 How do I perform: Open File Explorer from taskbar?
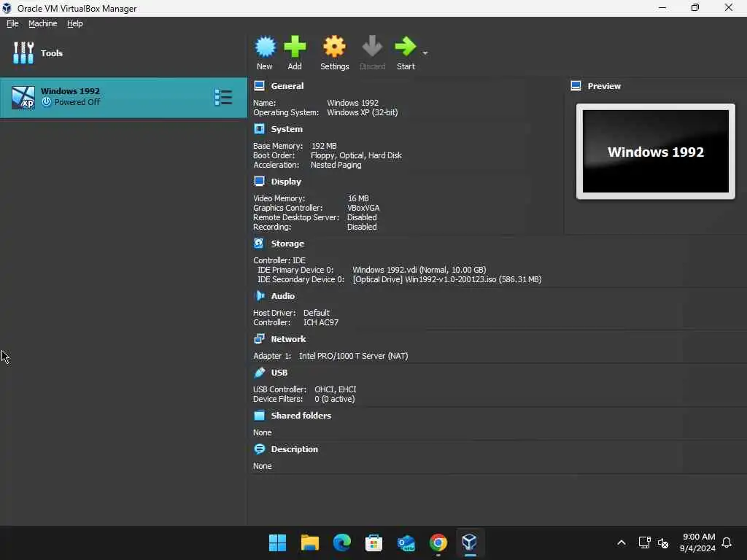click(309, 542)
